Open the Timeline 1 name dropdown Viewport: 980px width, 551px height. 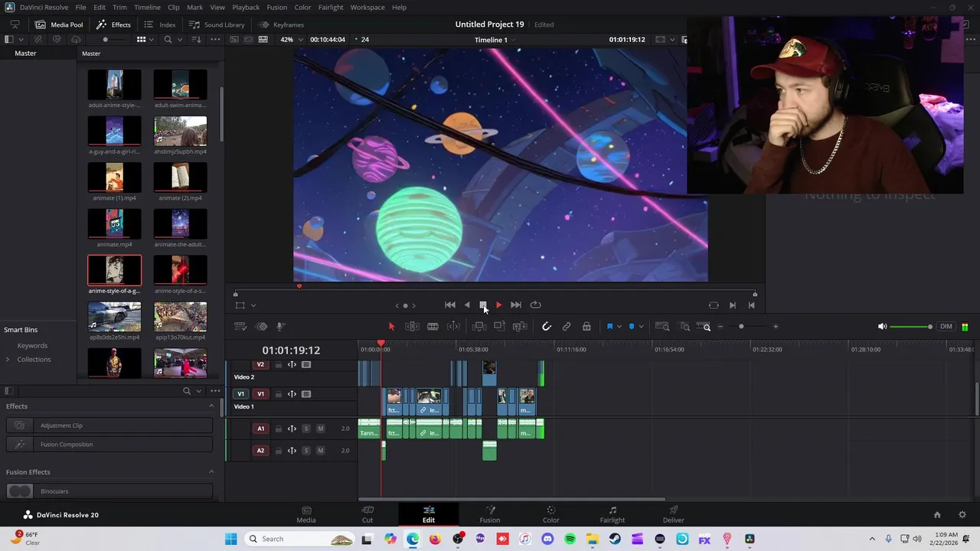pos(495,40)
